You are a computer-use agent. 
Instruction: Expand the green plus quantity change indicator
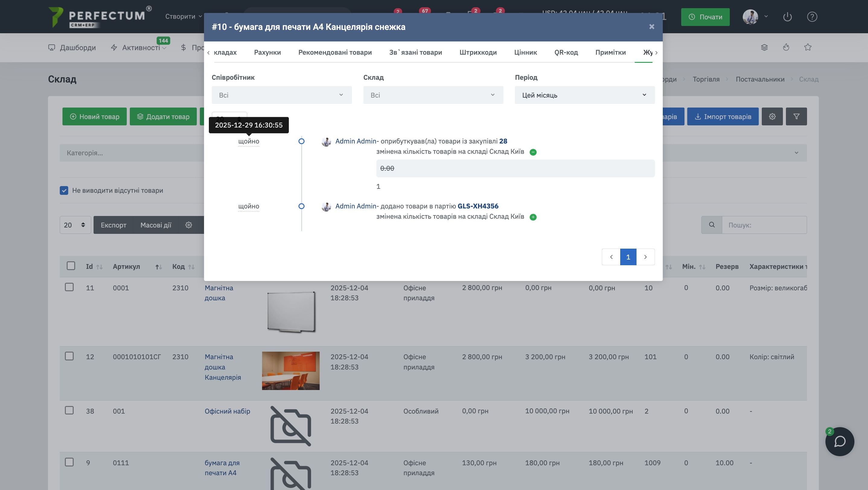(x=533, y=217)
